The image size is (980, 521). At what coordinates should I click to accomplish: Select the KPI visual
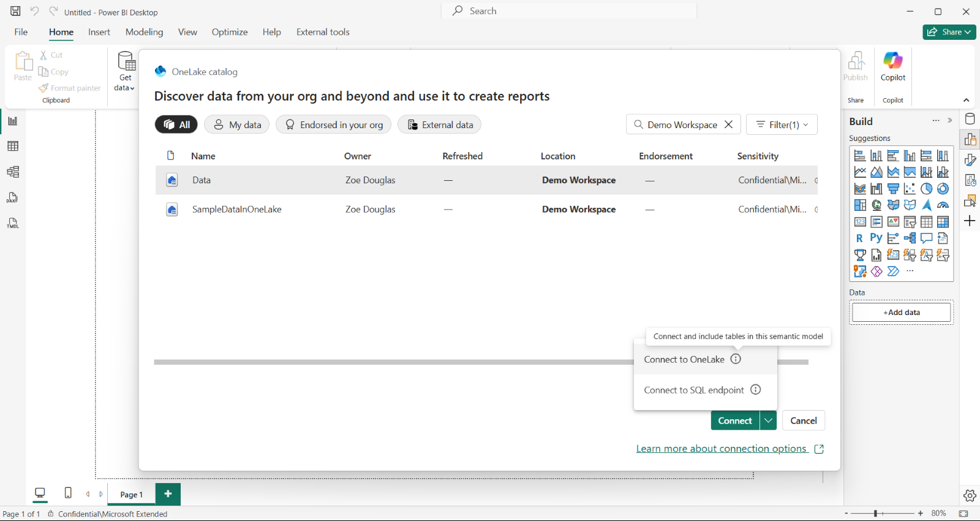tap(893, 222)
